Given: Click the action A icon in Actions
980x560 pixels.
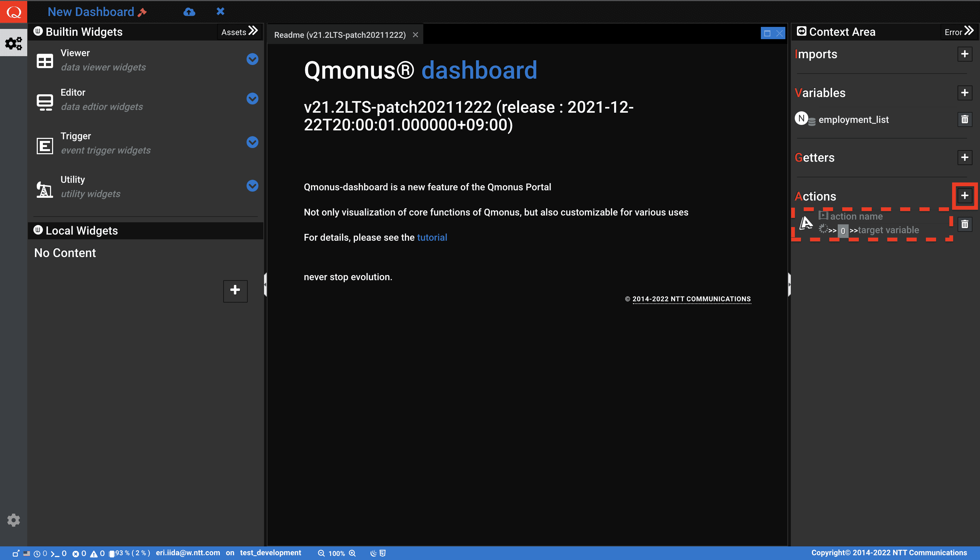Looking at the screenshot, I should pyautogui.click(x=806, y=223).
